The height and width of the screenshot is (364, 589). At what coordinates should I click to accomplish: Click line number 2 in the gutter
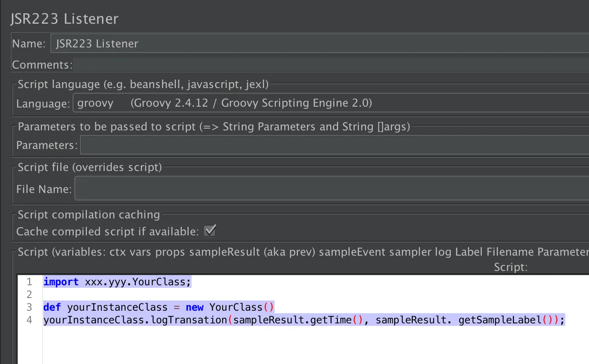pos(29,294)
